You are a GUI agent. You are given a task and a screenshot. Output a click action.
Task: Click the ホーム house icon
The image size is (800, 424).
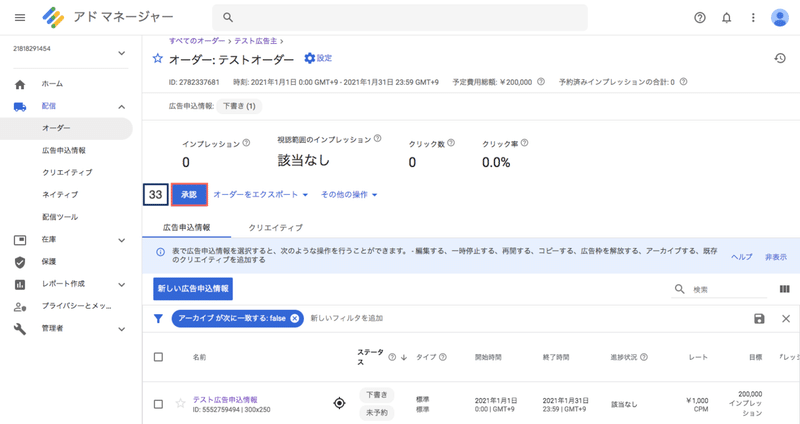click(20, 84)
